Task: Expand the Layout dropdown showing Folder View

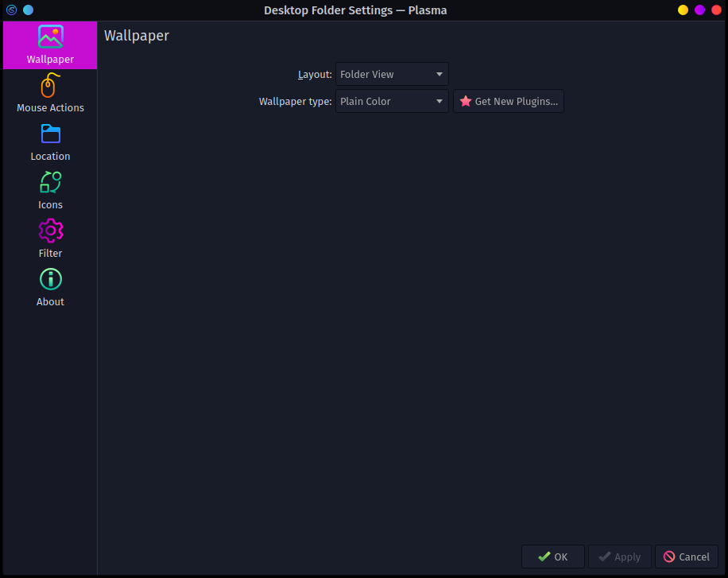Action: tap(392, 75)
